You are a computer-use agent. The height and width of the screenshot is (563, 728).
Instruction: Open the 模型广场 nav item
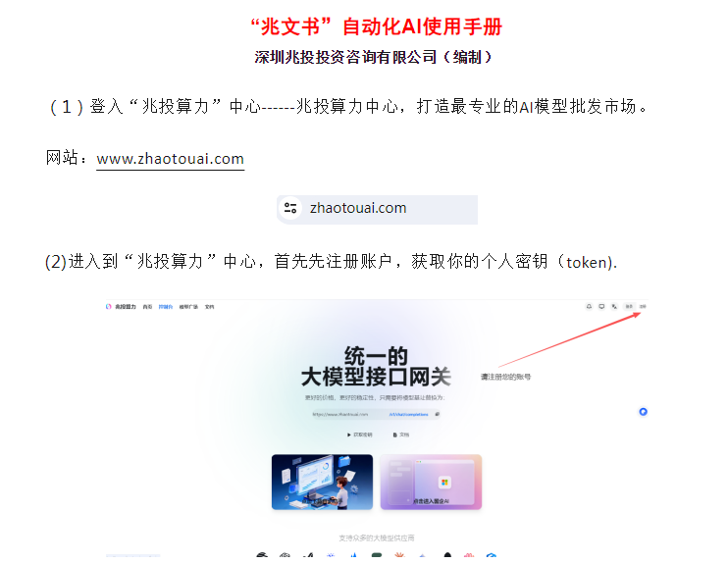coord(188,307)
